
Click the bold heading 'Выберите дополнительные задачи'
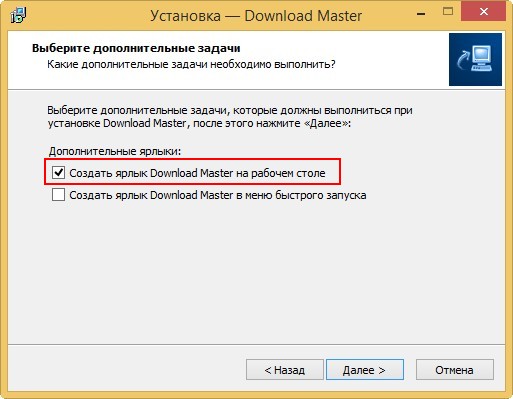pos(136,48)
